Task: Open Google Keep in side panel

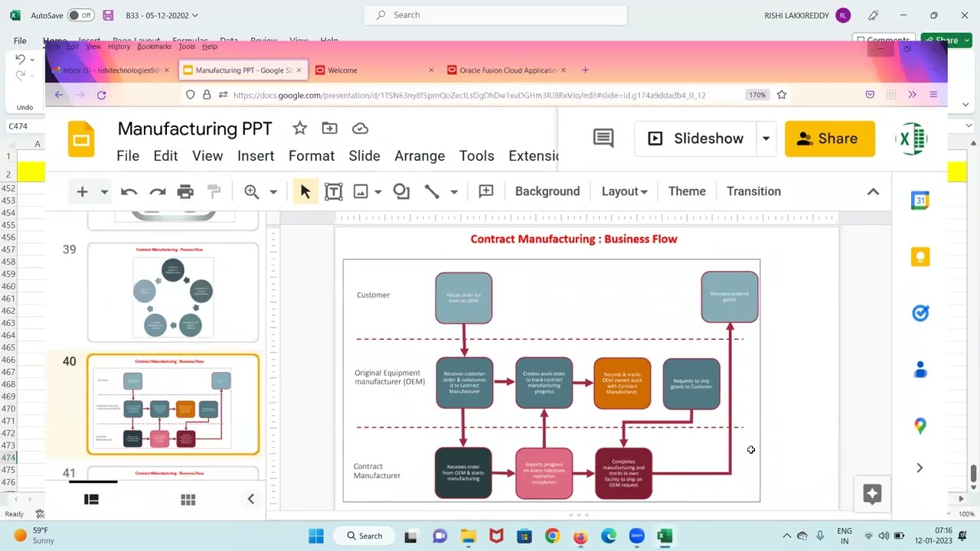Action: [920, 257]
